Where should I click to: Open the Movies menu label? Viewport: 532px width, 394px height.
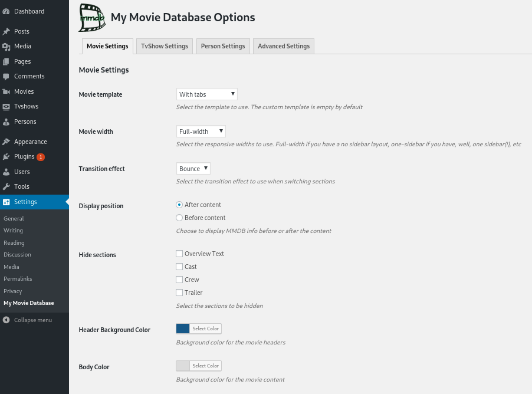tap(24, 91)
